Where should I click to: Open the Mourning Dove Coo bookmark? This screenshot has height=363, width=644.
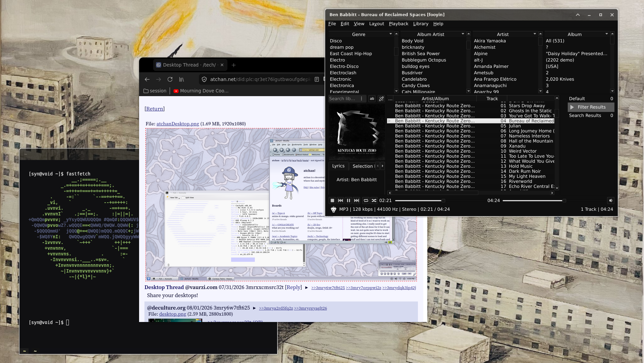point(201,91)
